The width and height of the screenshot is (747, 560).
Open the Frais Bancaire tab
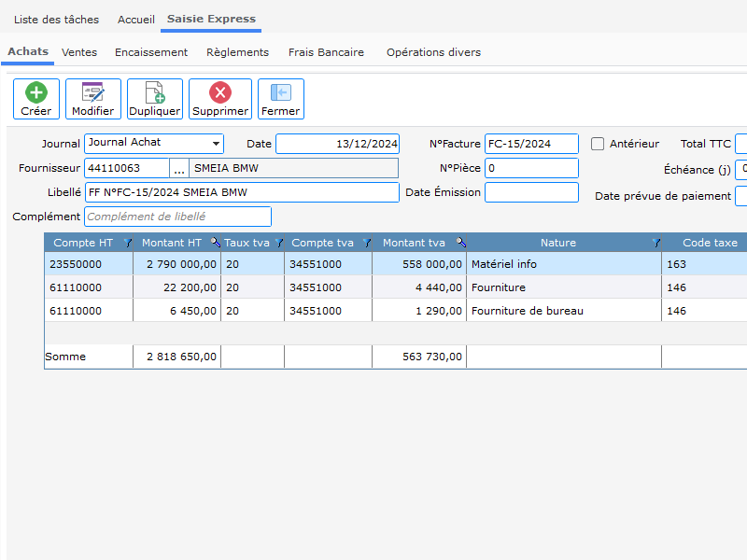[326, 52]
